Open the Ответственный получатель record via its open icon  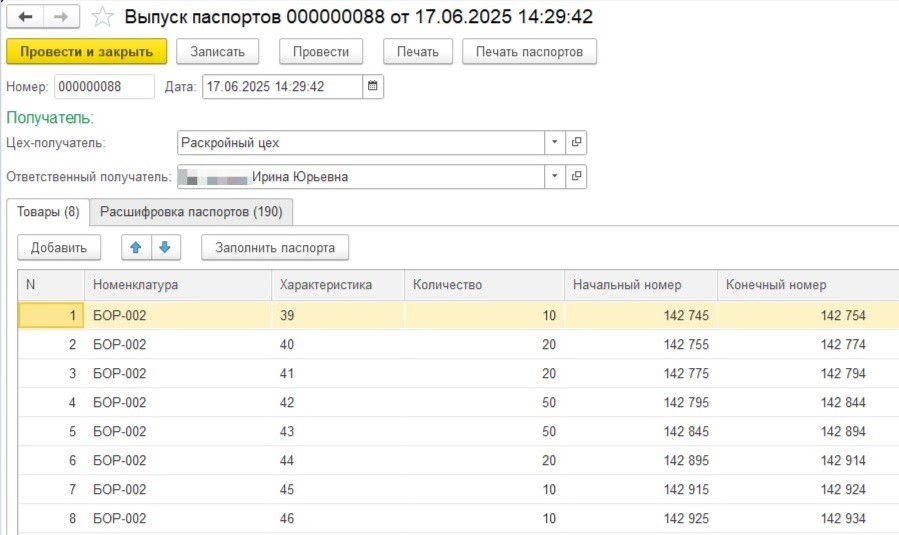tap(576, 177)
